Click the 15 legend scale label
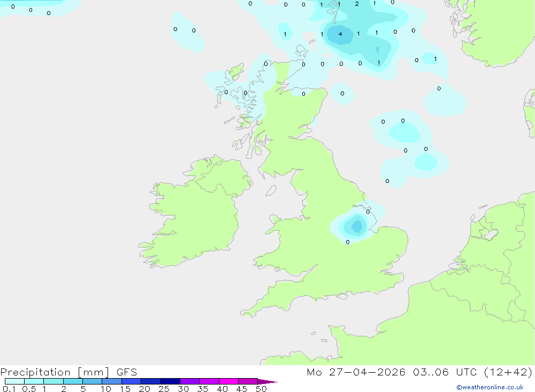This screenshot has width=535, height=392. click(125, 389)
